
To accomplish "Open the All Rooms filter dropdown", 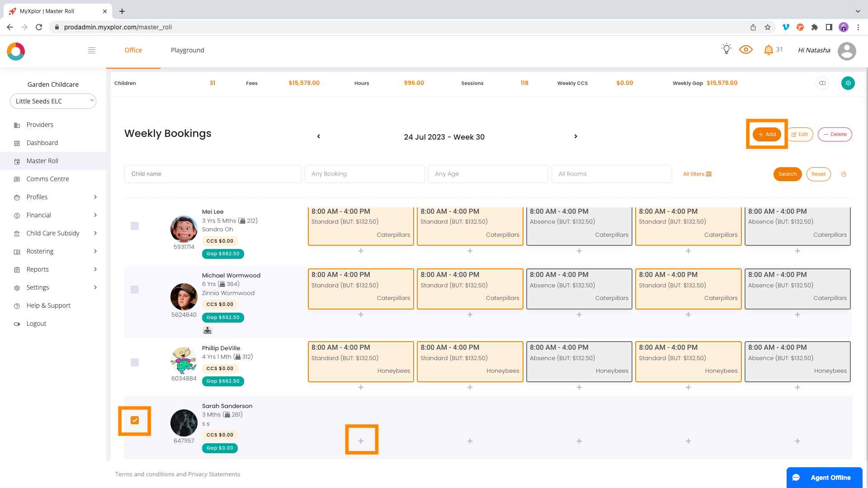I will tap(611, 174).
